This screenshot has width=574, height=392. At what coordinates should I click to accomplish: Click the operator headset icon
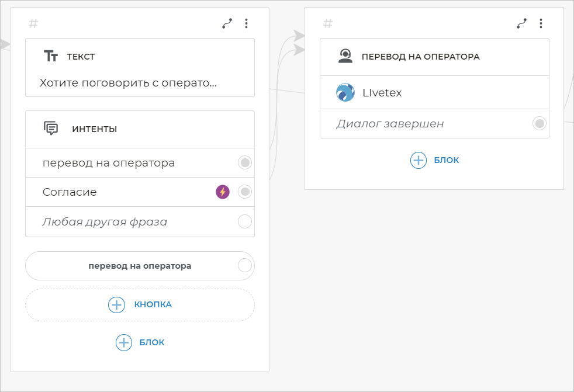[345, 56]
